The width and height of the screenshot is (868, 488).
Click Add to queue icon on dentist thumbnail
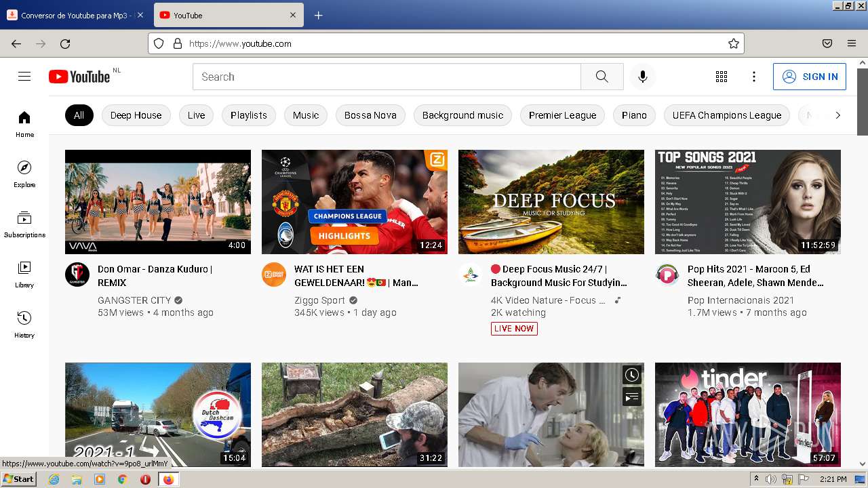tap(632, 396)
